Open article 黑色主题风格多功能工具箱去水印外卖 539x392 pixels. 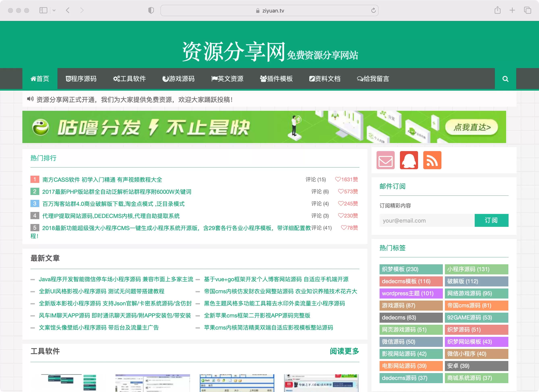coord(274,304)
